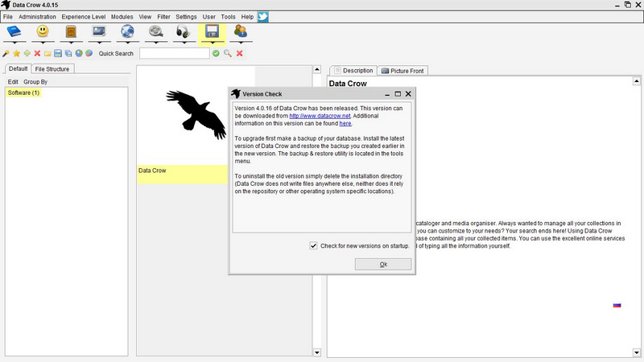Open the blue globe module icon

click(x=127, y=31)
